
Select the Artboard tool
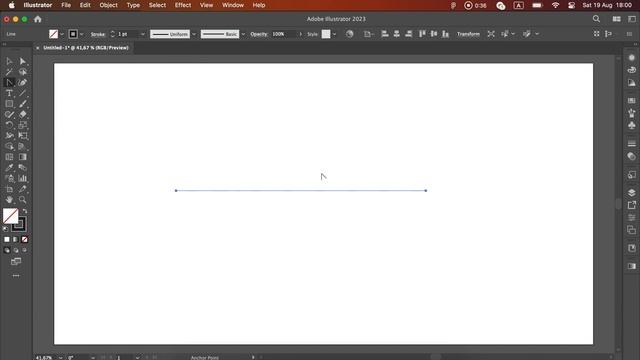pyautogui.click(x=9, y=189)
